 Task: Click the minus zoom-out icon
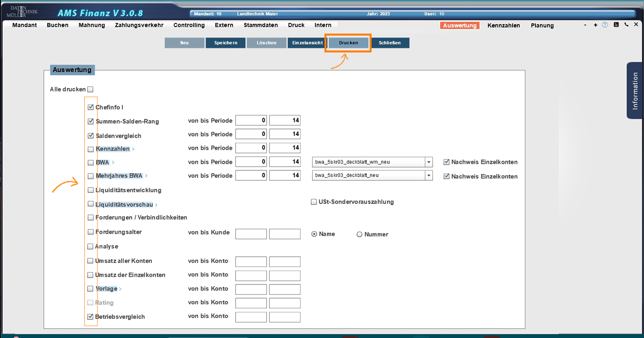pyautogui.click(x=585, y=25)
